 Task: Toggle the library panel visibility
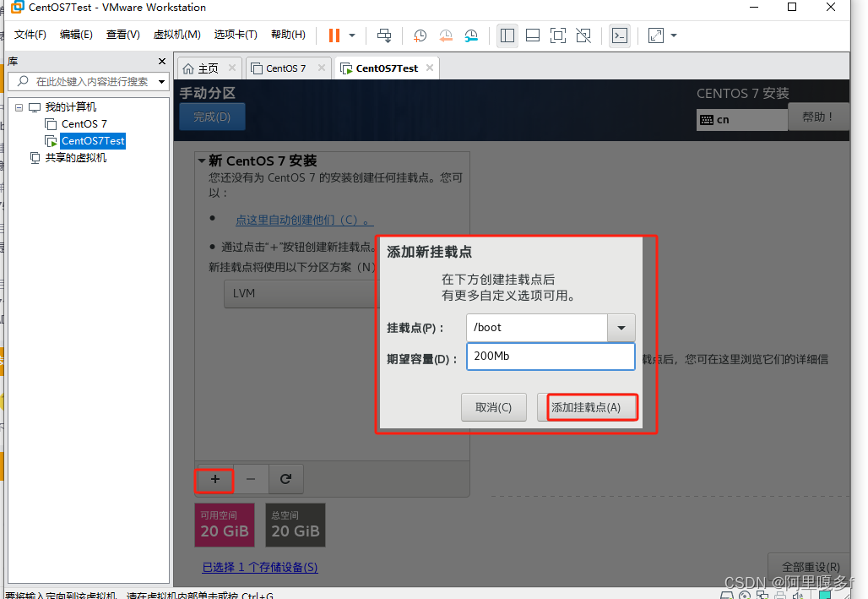tap(507, 35)
